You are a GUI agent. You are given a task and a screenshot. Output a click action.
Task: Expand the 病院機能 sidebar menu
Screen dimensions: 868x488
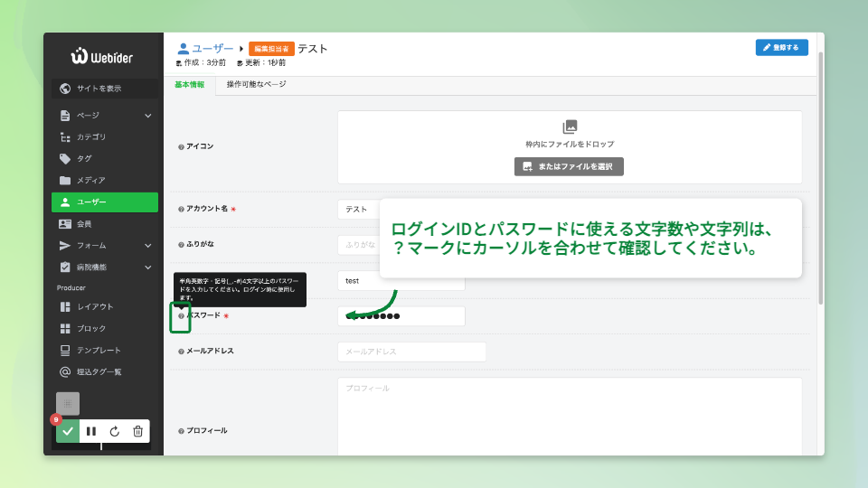pos(147,267)
